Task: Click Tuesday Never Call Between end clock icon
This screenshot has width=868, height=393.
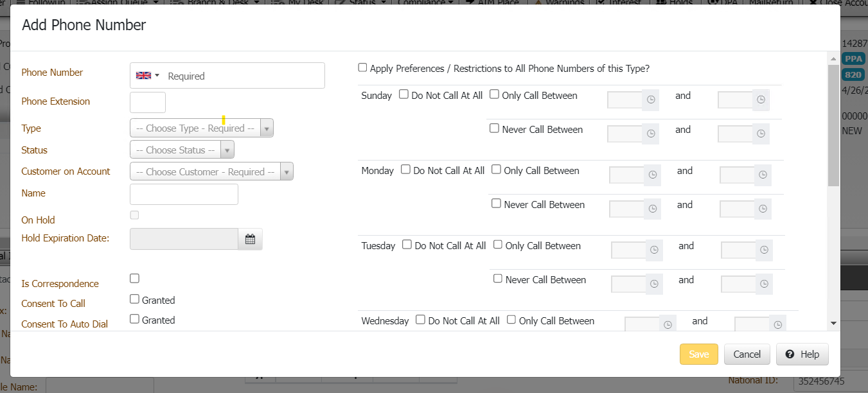Action: pos(764,284)
